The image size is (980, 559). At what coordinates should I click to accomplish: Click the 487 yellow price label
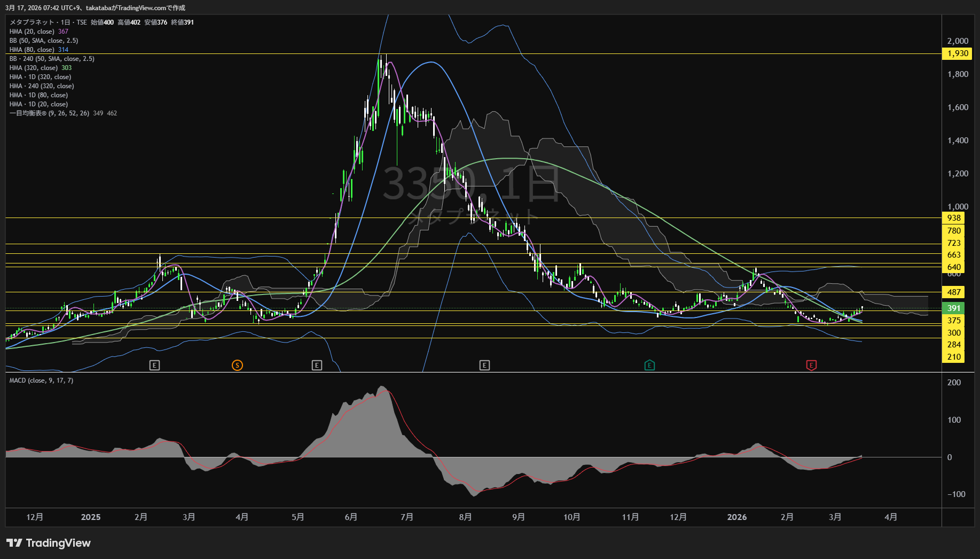tap(953, 292)
